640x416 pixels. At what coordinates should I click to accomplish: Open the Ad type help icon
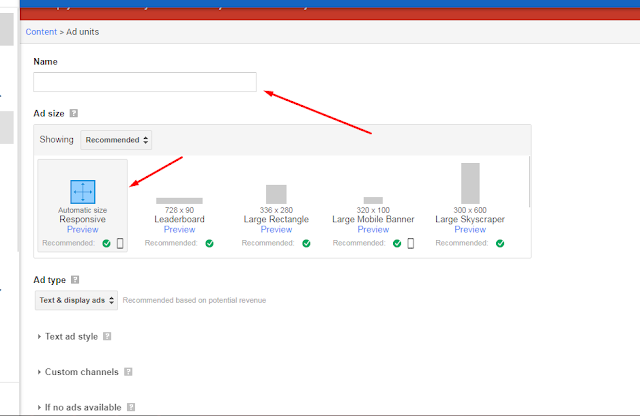[x=75, y=280]
